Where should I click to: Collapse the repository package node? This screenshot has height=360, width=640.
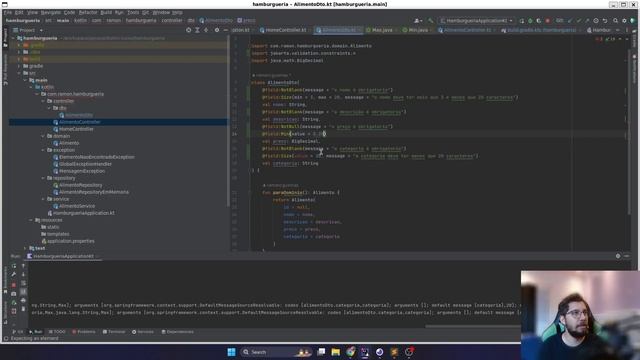point(43,178)
